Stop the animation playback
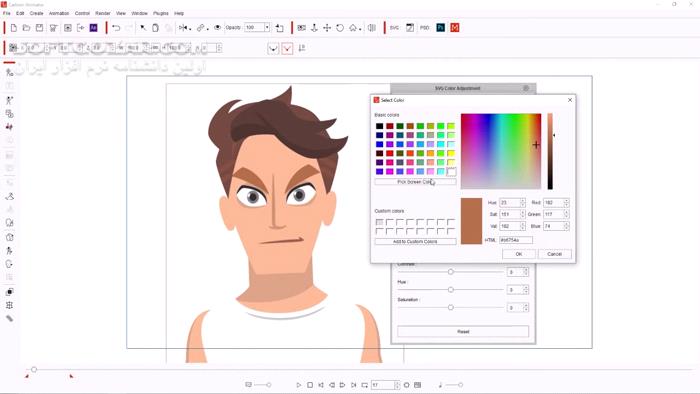700x394 pixels. click(x=310, y=385)
